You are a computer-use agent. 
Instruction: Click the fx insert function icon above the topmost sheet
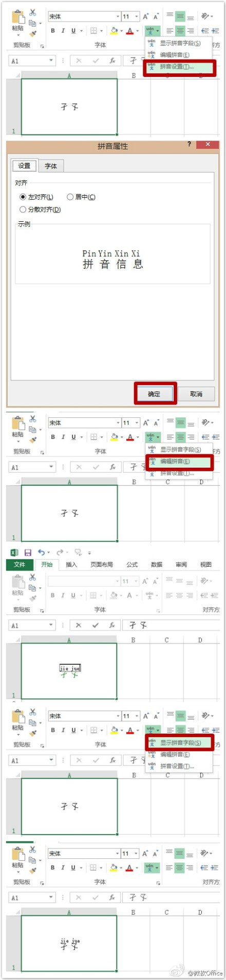coord(112,61)
